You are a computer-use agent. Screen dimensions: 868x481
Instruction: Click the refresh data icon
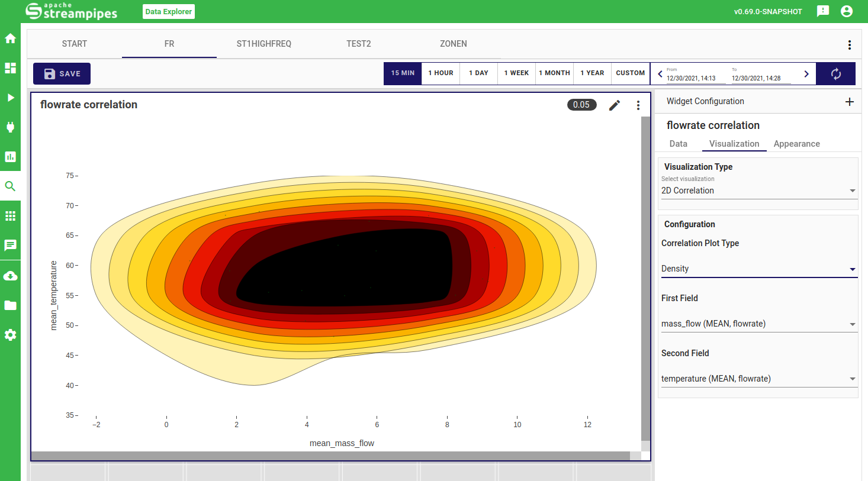(x=835, y=73)
